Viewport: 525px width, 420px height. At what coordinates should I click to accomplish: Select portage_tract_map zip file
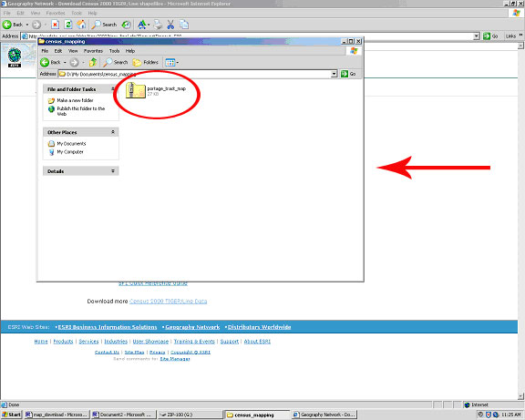click(x=156, y=90)
